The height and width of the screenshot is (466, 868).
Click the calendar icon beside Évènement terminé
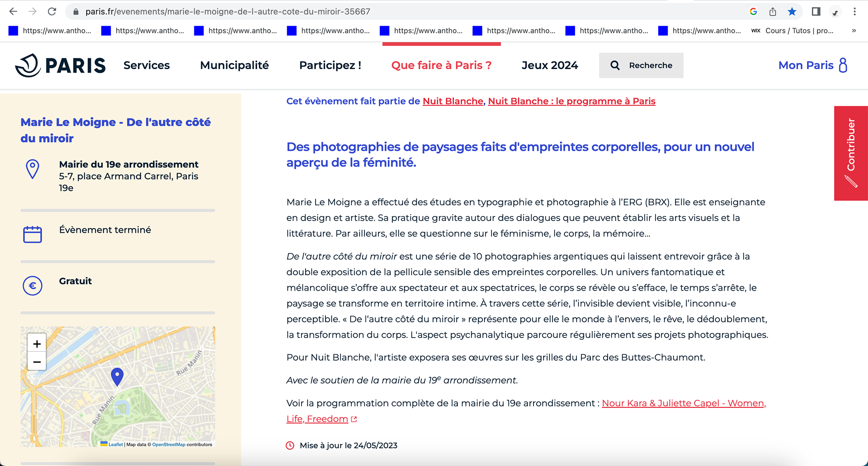click(x=33, y=235)
